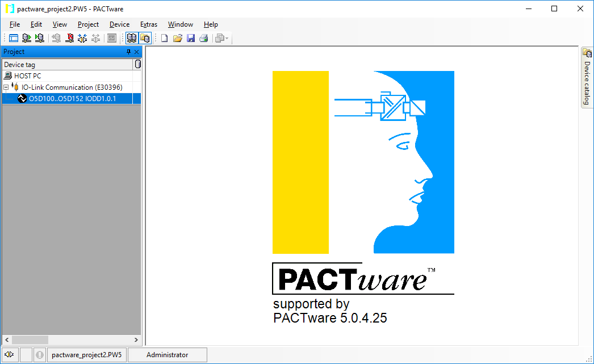Click the connection state status bar icon
The width and height of the screenshot is (594, 364).
(x=10, y=354)
